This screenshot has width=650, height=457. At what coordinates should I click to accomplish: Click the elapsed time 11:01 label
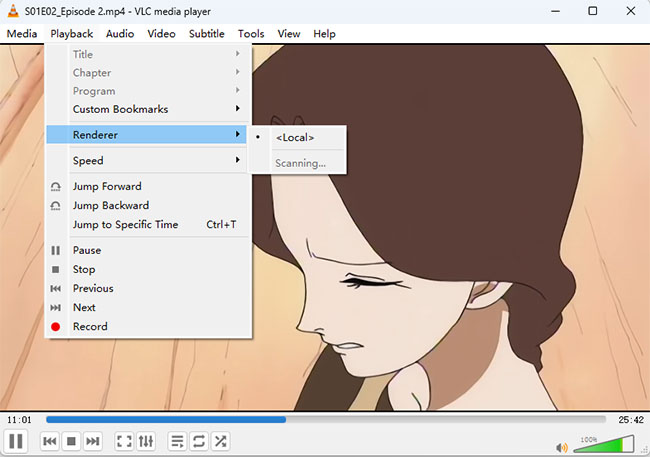pos(19,420)
